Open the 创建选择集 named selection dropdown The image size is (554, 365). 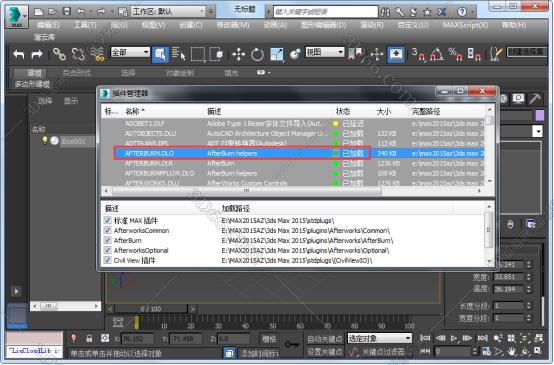pos(526,52)
